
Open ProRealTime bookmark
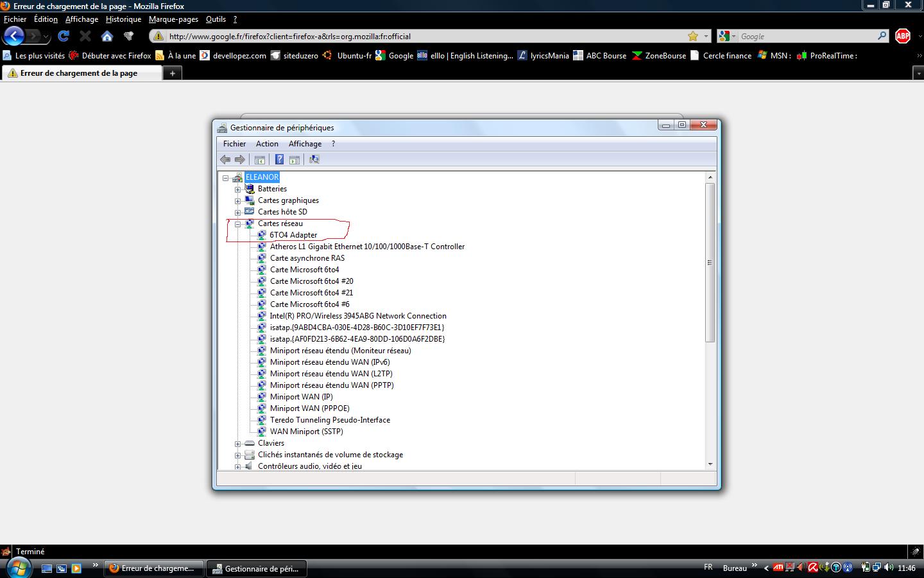tap(826, 56)
